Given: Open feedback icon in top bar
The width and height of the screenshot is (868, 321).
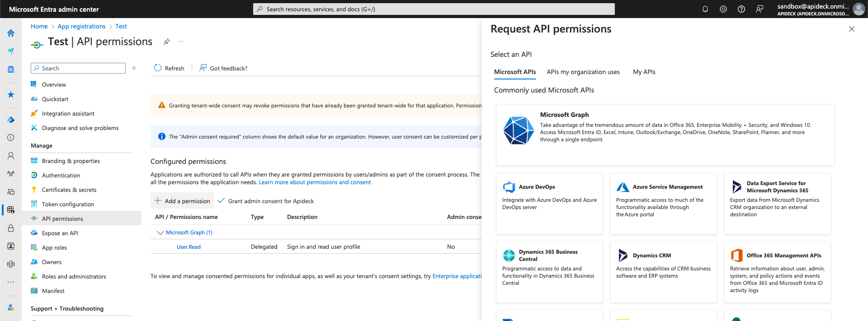Looking at the screenshot, I should point(759,9).
